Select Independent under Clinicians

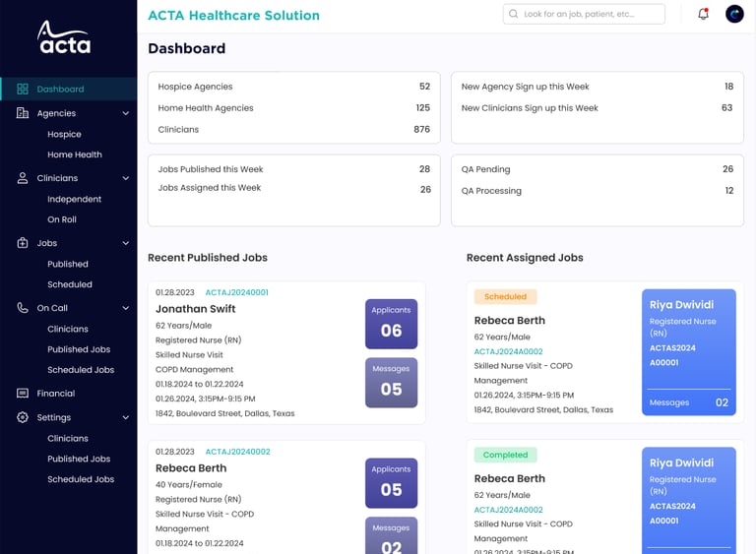(x=74, y=199)
